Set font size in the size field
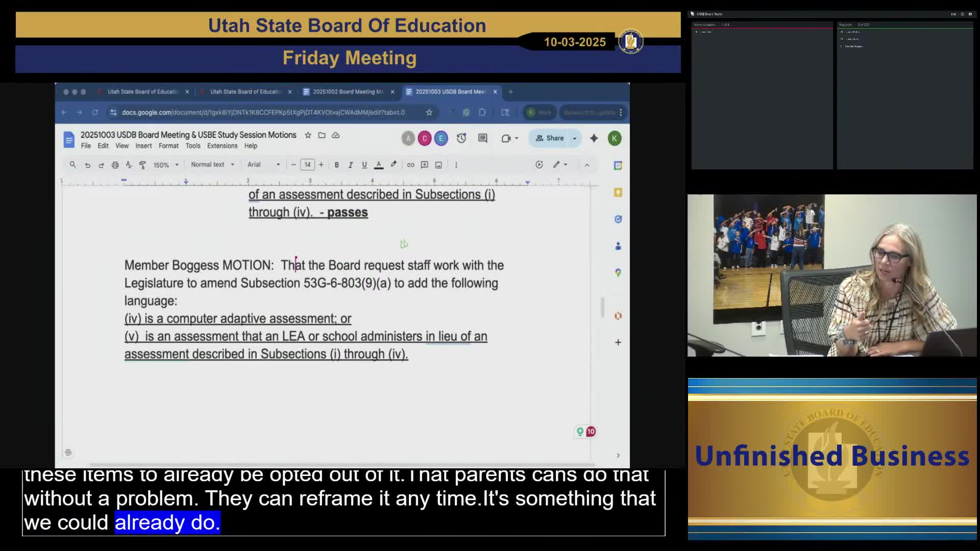 pyautogui.click(x=307, y=164)
